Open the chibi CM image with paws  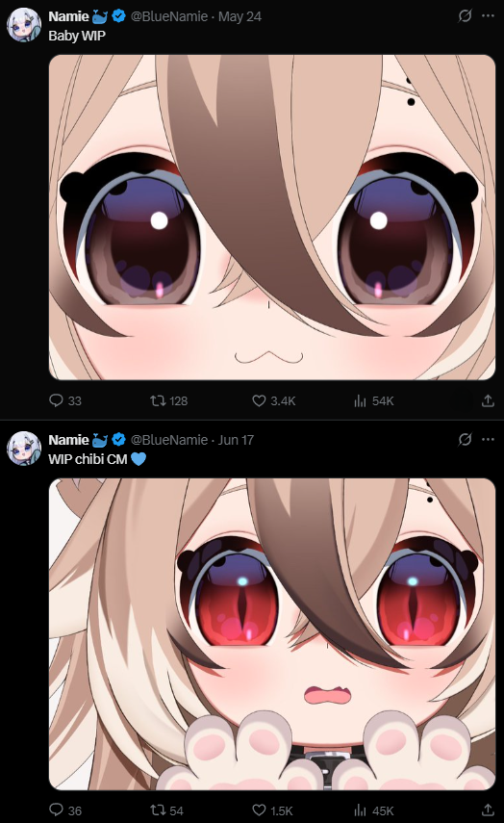[x=271, y=634]
